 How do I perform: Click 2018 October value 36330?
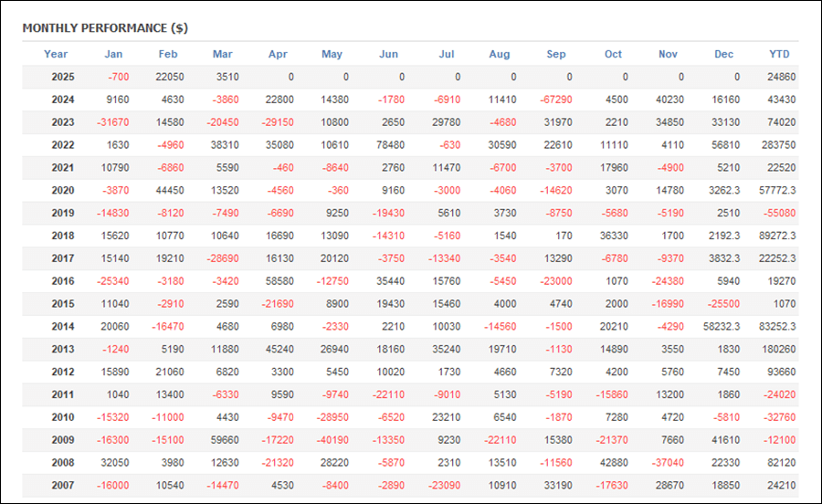tap(614, 236)
